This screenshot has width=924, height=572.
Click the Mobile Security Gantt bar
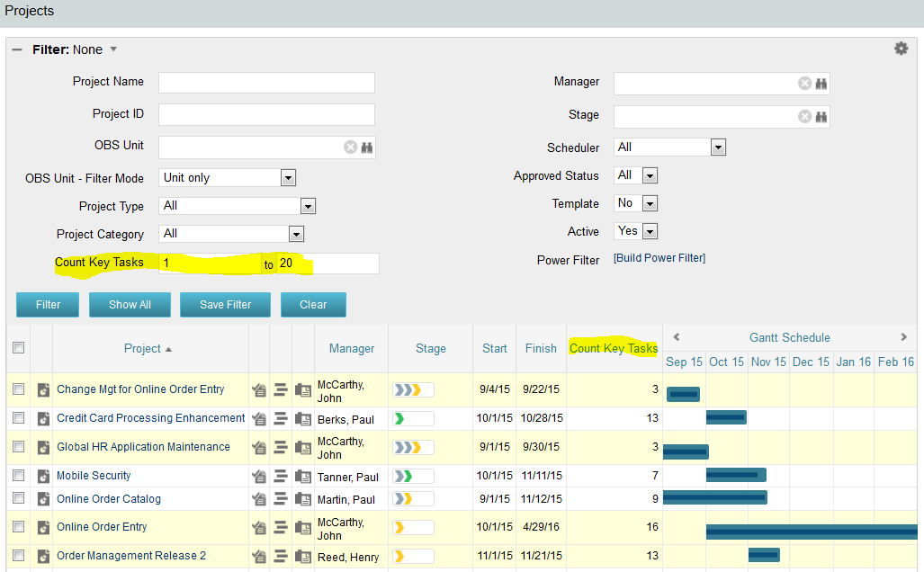pyautogui.click(x=736, y=475)
